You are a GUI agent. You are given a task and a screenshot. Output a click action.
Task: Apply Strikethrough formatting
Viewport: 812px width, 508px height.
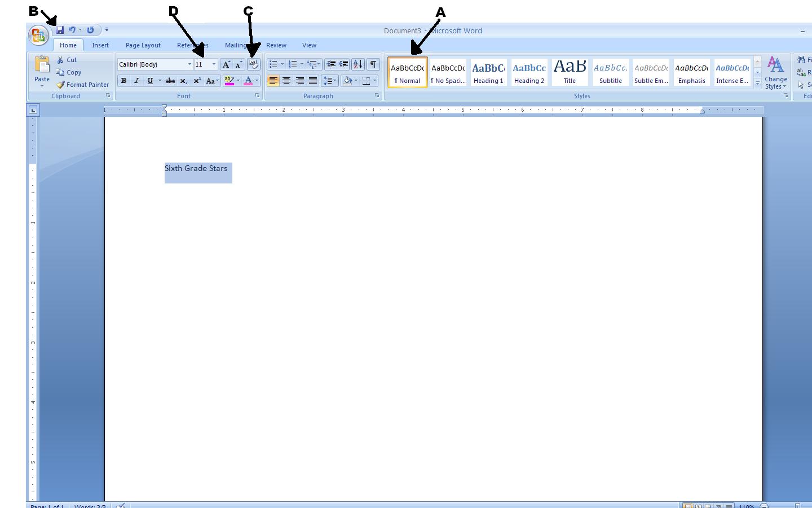[170, 81]
